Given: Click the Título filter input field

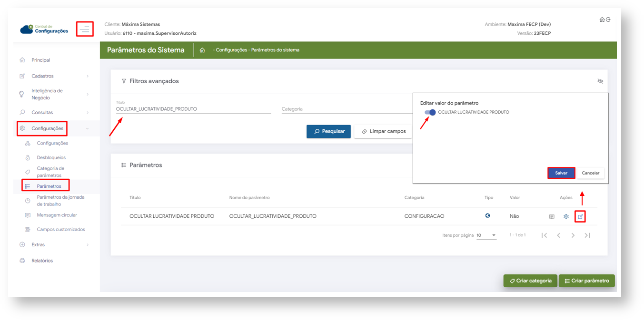Looking at the screenshot, I should tap(193, 109).
